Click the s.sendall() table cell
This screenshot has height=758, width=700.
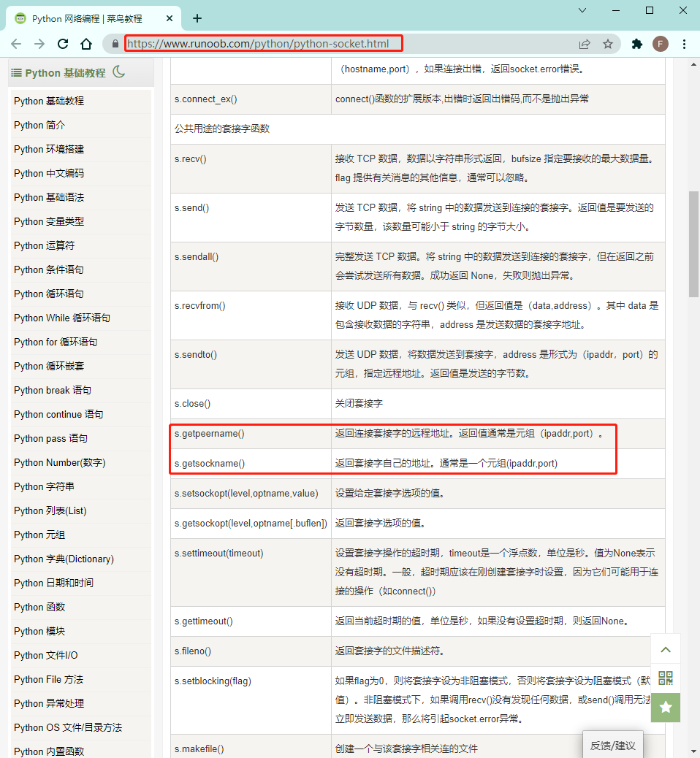pyautogui.click(x=251, y=267)
